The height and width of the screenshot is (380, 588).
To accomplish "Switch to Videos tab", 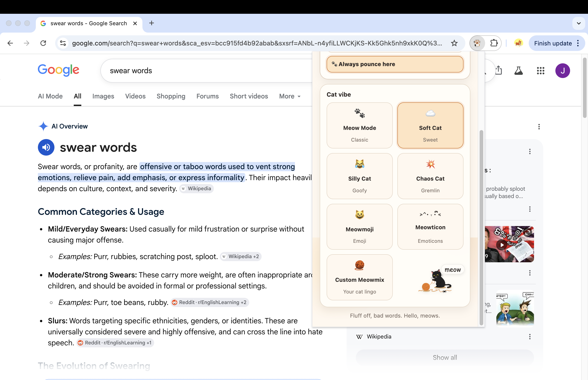I will 135,96.
